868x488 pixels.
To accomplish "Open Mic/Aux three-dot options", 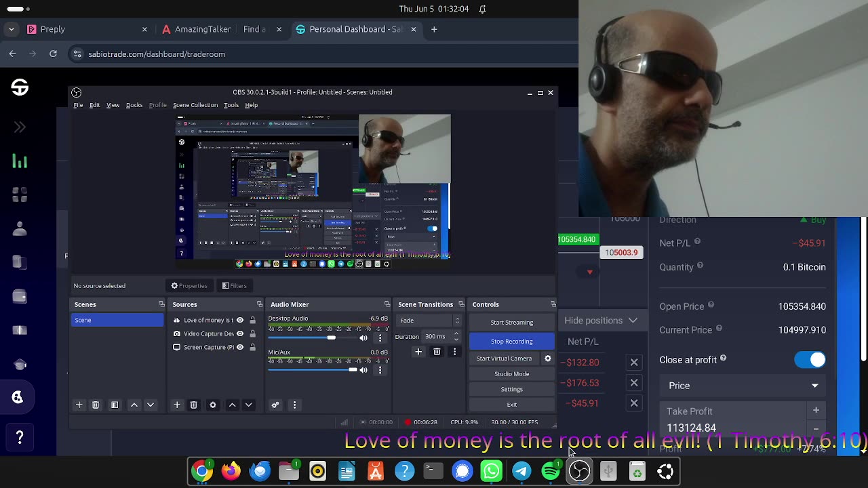I will tap(380, 370).
